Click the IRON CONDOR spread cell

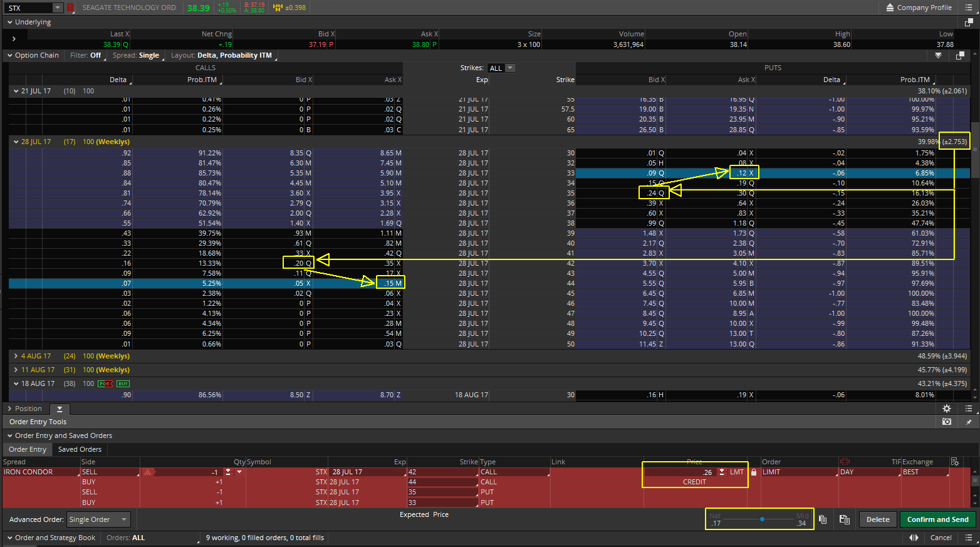tap(41, 472)
